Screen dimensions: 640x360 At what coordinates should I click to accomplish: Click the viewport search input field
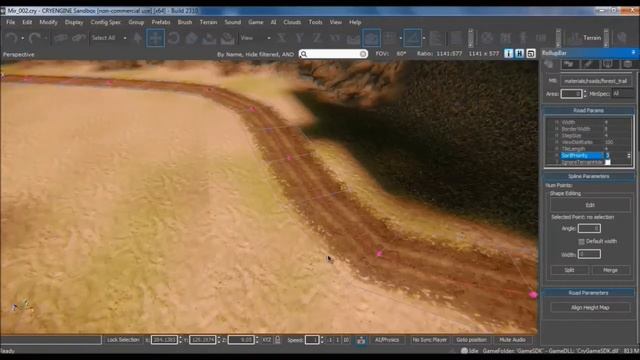click(333, 54)
